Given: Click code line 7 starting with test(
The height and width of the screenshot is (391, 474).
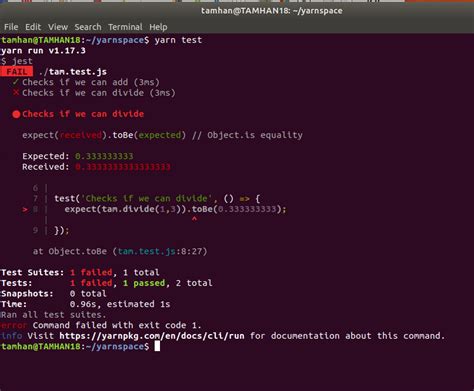Looking at the screenshot, I should pyautogui.click(x=157, y=199).
